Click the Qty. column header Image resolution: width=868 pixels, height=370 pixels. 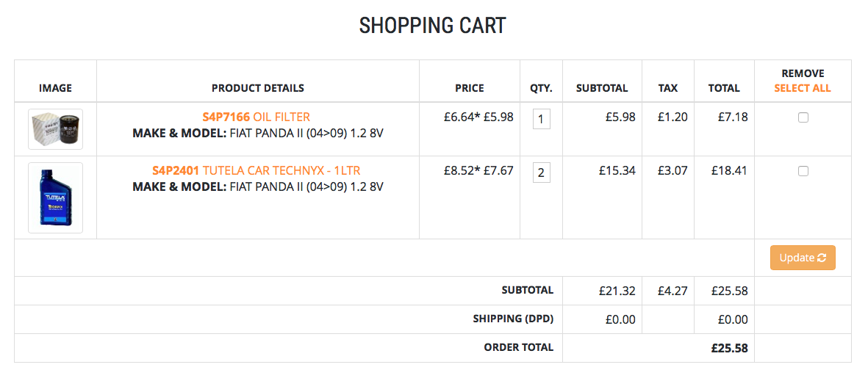pyautogui.click(x=542, y=89)
